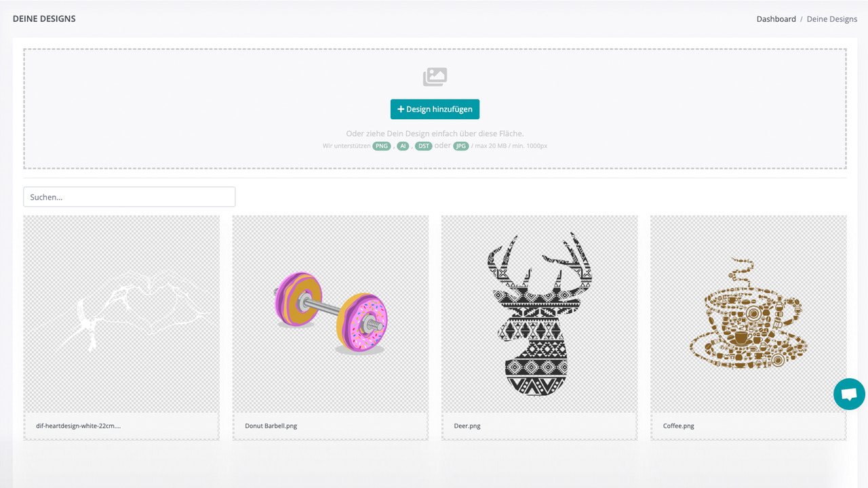Open the Deer.png design thumbnail
Screen dimensions: 868x488
(539, 314)
